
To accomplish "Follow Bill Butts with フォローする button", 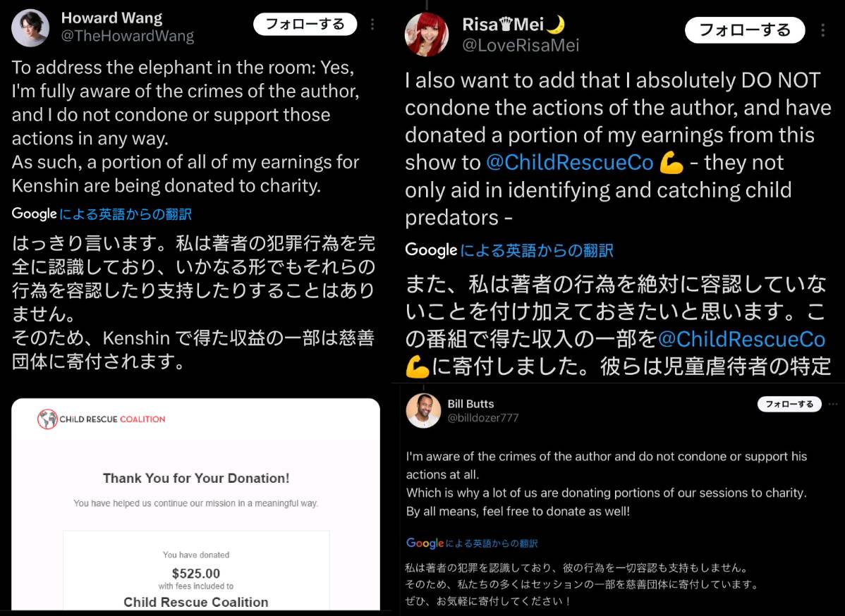I will [x=789, y=404].
